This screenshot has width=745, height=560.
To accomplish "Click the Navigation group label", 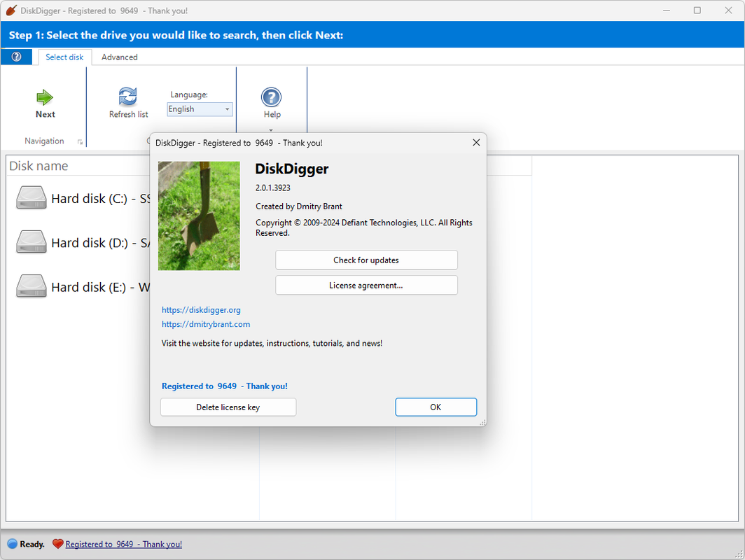I will click(x=44, y=141).
